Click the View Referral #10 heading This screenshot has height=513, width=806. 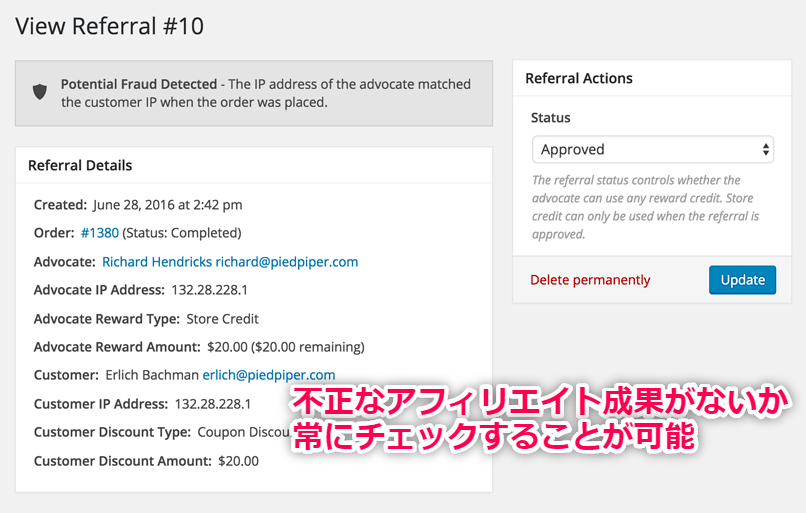[109, 26]
